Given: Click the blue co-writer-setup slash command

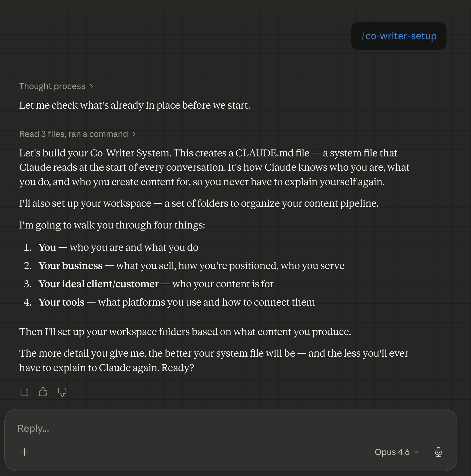Looking at the screenshot, I should [399, 36].
